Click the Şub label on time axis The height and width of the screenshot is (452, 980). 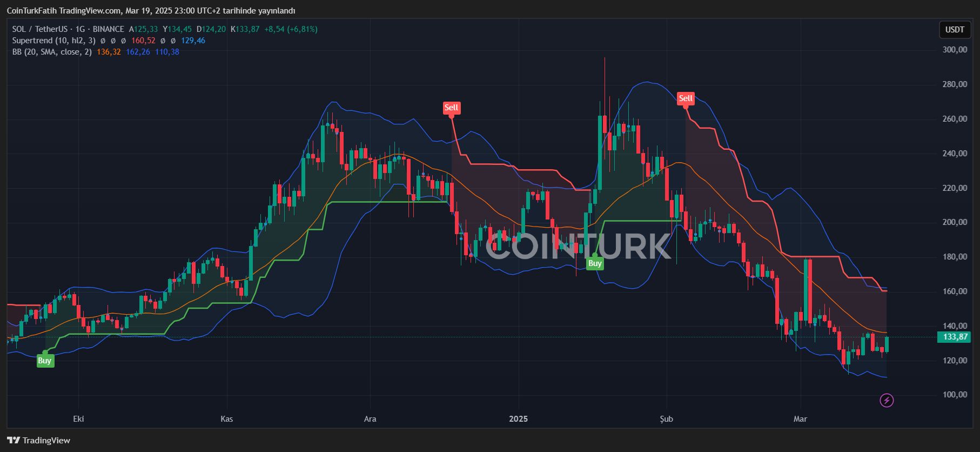click(x=667, y=419)
